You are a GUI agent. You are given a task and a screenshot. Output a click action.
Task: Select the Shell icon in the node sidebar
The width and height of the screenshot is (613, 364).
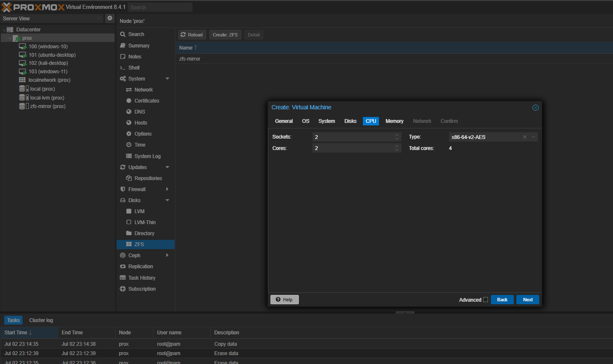(123, 67)
